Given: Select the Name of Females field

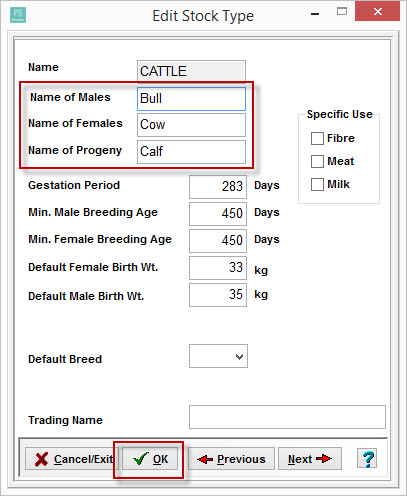Looking at the screenshot, I should tap(191, 125).
